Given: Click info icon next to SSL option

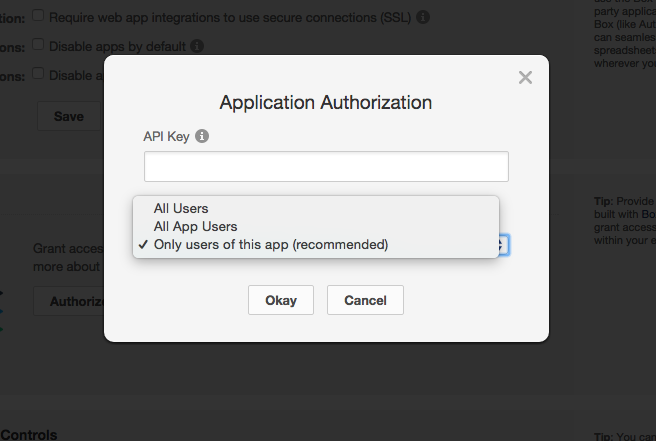Looking at the screenshot, I should point(423,17).
